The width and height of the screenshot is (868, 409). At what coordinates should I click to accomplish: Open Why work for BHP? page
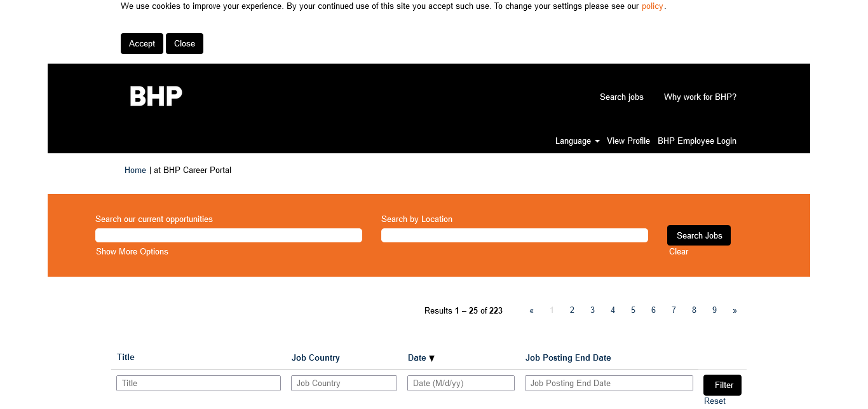tap(700, 97)
